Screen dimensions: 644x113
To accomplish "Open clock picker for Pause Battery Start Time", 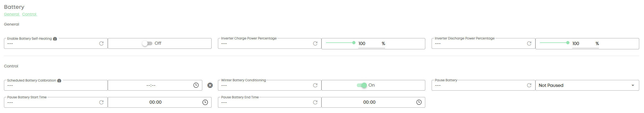I will [x=205, y=102].
